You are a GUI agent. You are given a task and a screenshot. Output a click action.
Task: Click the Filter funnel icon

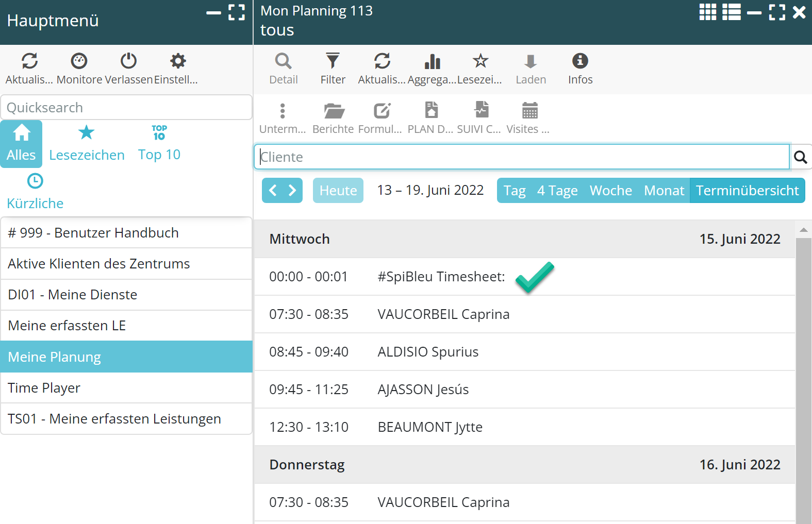333,61
